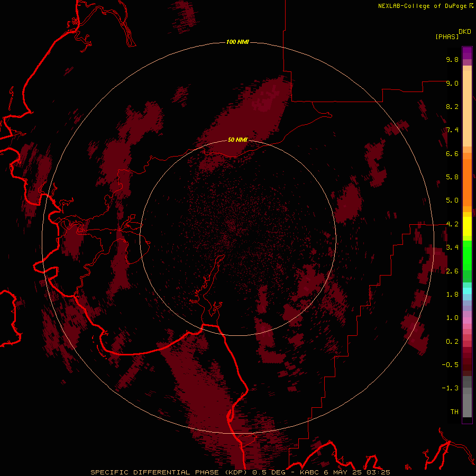476x476 pixels.
Task: Click the TH label on the color scale
Action: (454, 412)
